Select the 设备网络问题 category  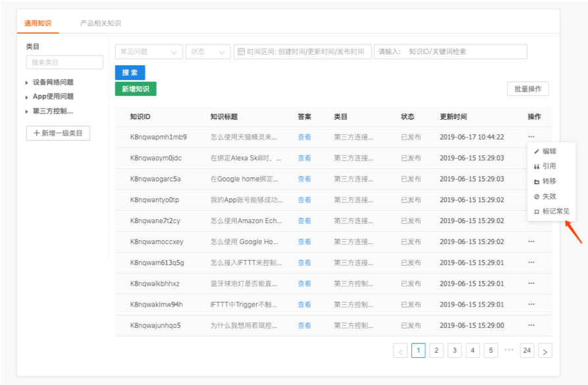(53, 82)
